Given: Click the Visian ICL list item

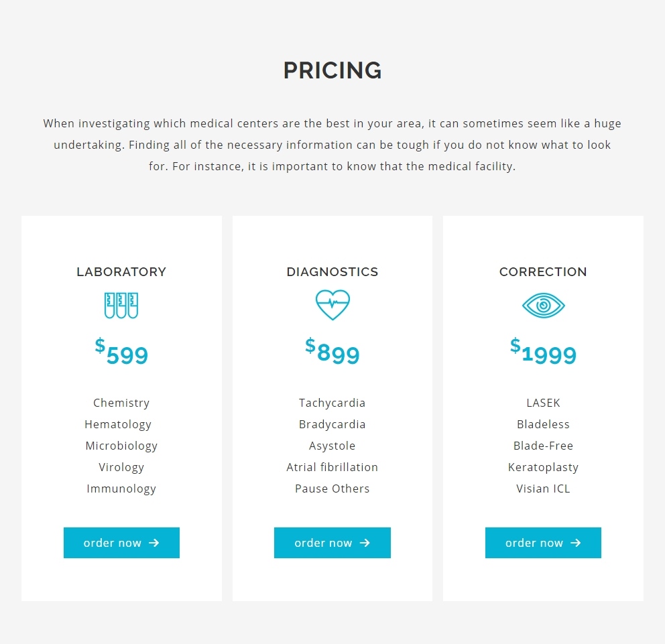Looking at the screenshot, I should [x=543, y=489].
